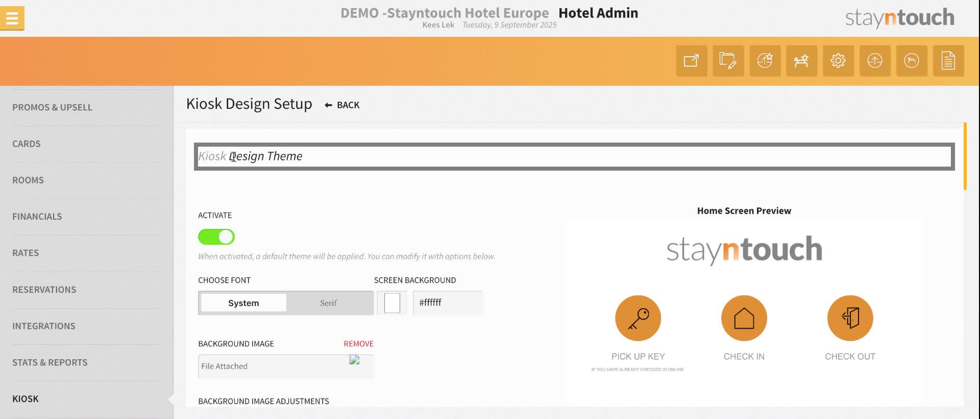Select Rates in sidebar

click(26, 253)
